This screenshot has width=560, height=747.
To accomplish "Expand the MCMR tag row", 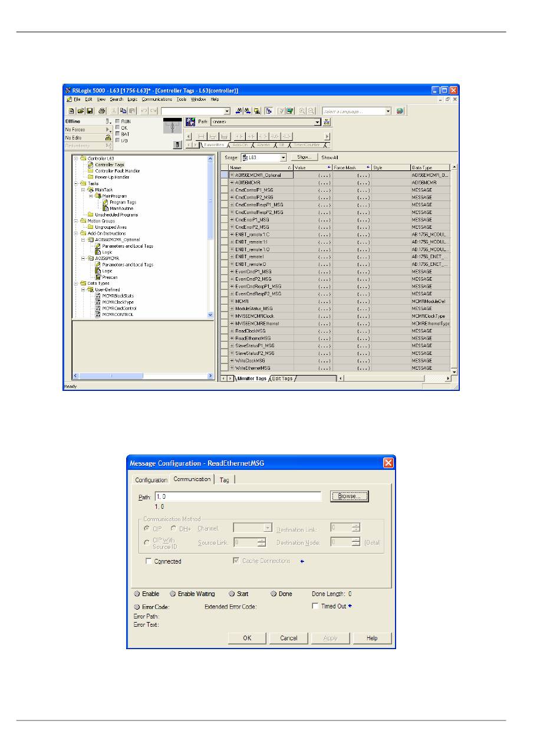I will [x=232, y=301].
